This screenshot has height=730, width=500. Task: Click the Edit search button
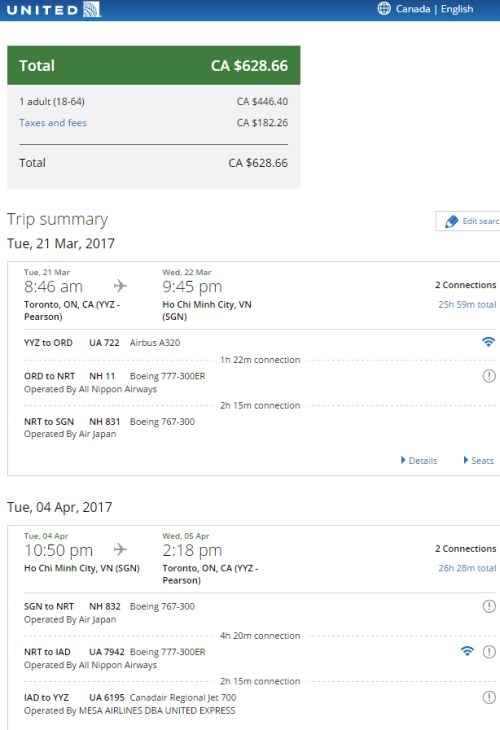pyautogui.click(x=468, y=221)
